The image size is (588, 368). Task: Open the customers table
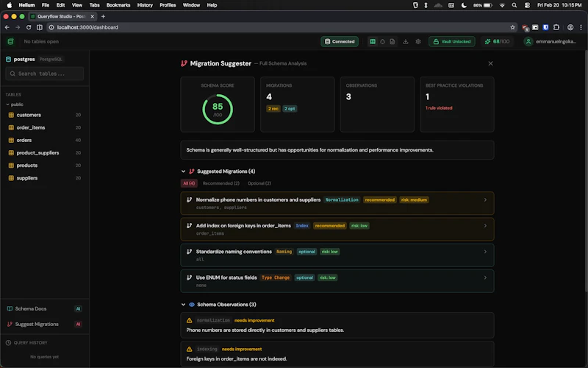45,115
